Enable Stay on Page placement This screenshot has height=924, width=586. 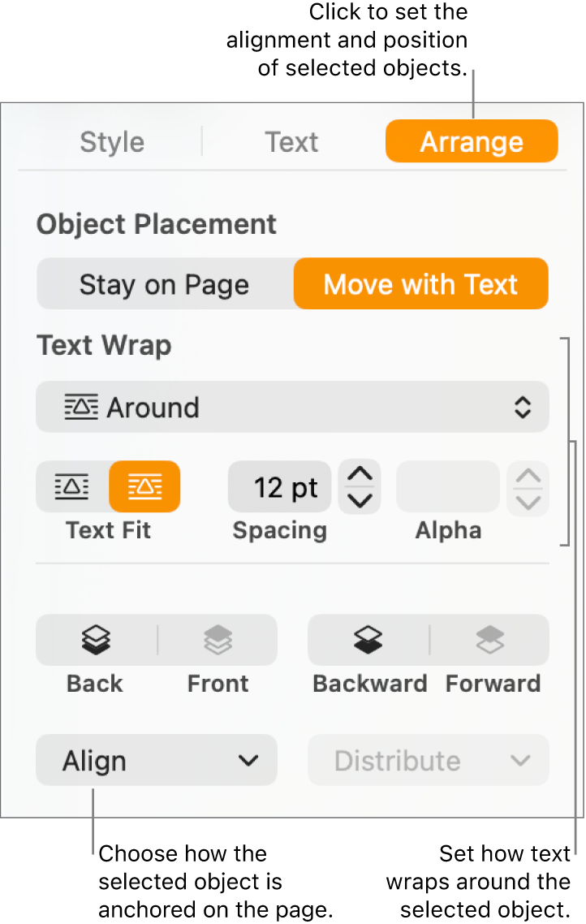click(x=164, y=284)
